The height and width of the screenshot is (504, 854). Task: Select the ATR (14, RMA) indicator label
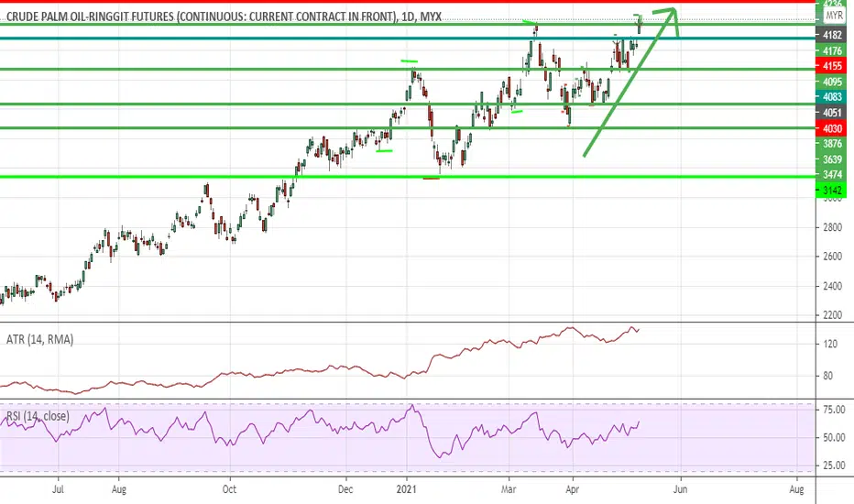[x=39, y=339]
